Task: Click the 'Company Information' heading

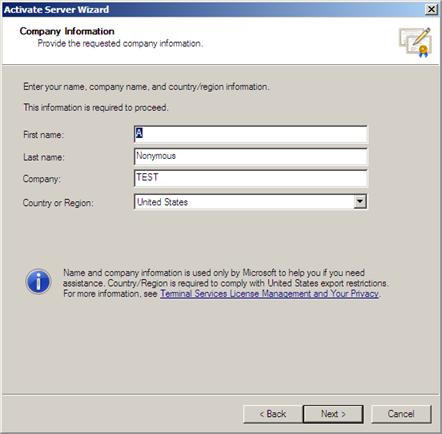Action: pyautogui.click(x=67, y=31)
